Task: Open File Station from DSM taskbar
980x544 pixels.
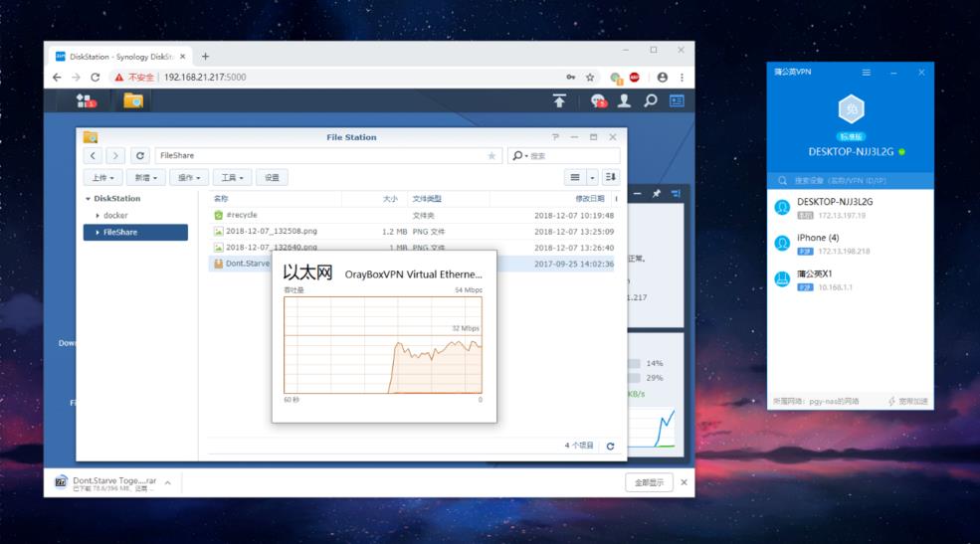Action: 133,100
